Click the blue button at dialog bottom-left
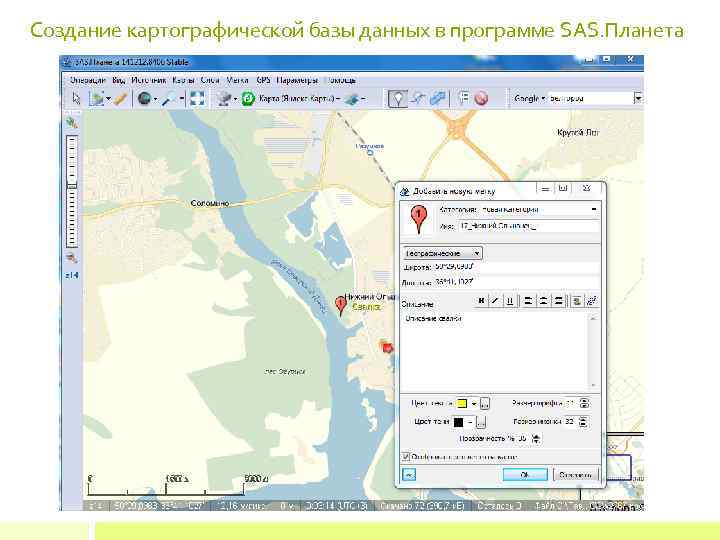This screenshot has width=720, height=540. click(x=409, y=474)
